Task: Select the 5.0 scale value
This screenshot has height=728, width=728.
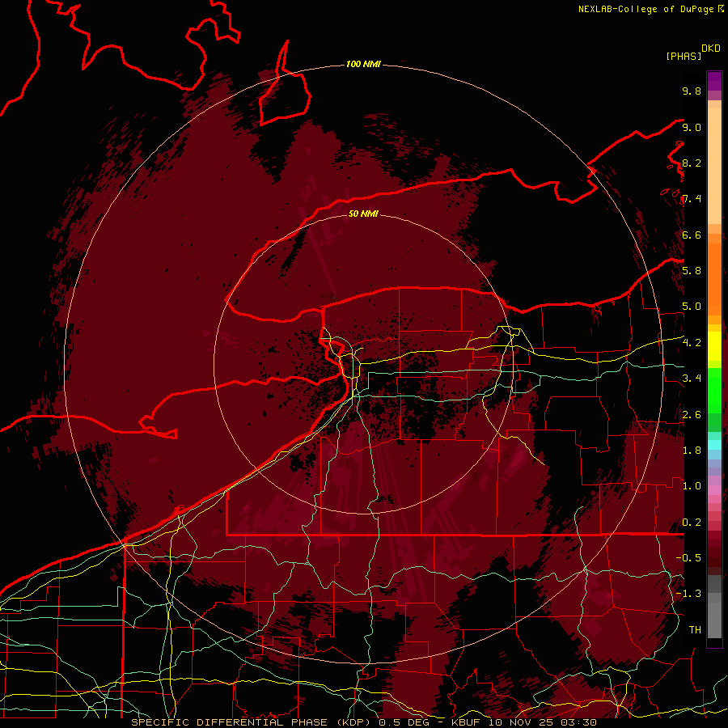Action: coord(692,307)
